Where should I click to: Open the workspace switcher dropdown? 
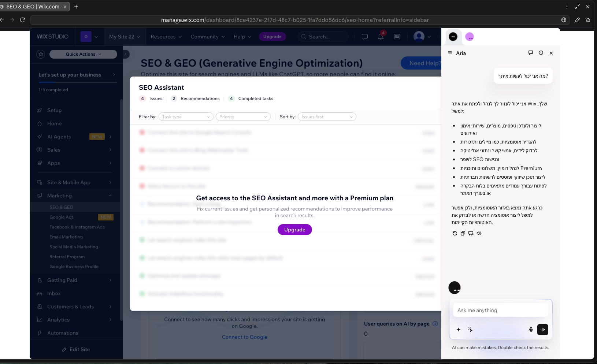coord(89,37)
